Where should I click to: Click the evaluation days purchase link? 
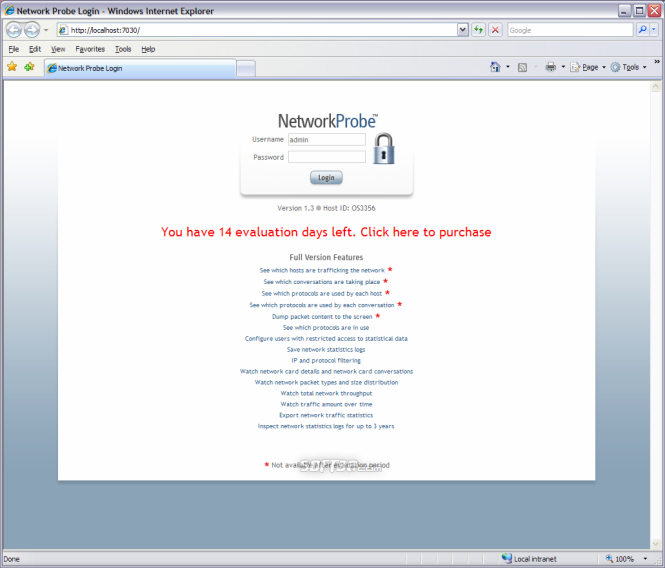326,232
